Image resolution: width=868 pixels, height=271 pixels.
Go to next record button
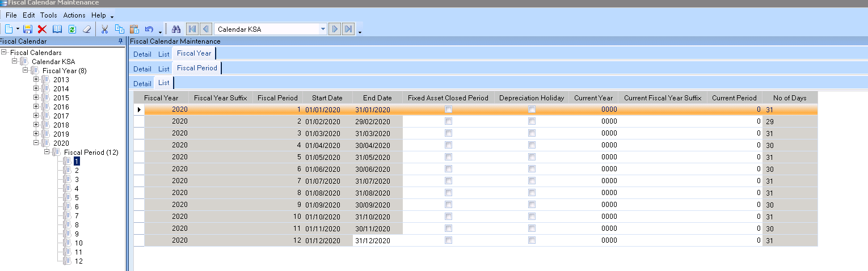pos(334,29)
